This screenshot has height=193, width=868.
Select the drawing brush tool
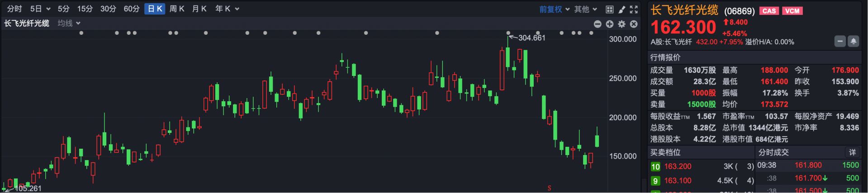point(621,9)
